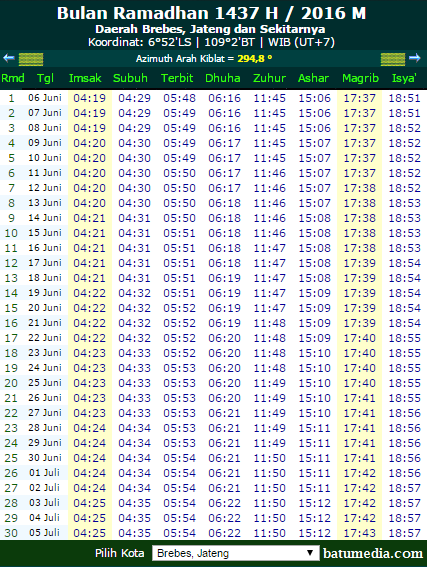Image resolution: width=428 pixels, height=567 pixels.
Task: Click Ashar time in the 23 Juni row
Action: click(314, 353)
